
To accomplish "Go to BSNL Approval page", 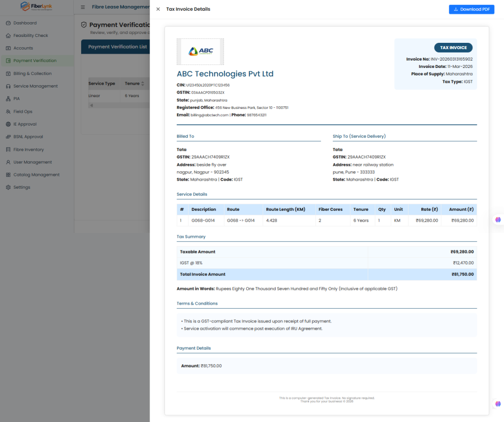I will [28, 137].
